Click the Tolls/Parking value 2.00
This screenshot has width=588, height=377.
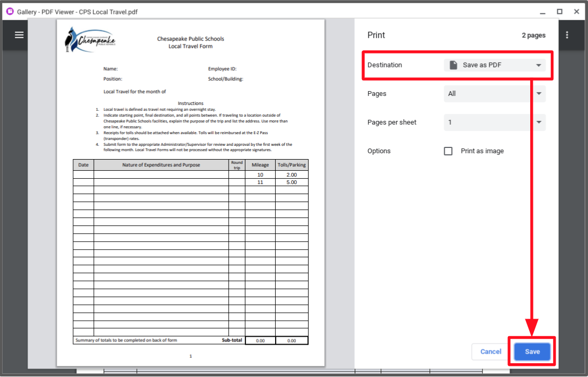click(x=291, y=174)
